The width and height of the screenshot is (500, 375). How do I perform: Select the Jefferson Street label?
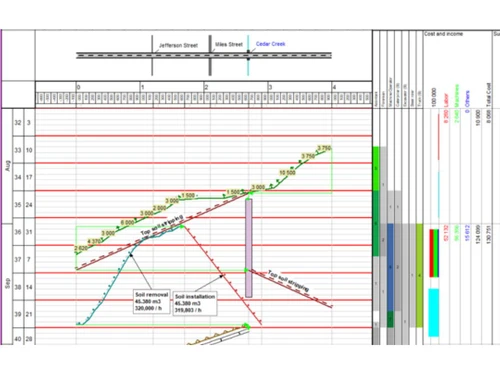coord(178,45)
